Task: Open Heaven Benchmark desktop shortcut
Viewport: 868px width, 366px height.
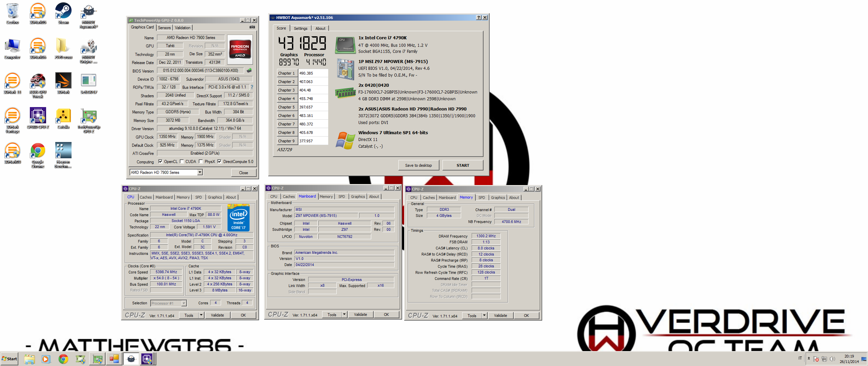Action: tap(63, 155)
